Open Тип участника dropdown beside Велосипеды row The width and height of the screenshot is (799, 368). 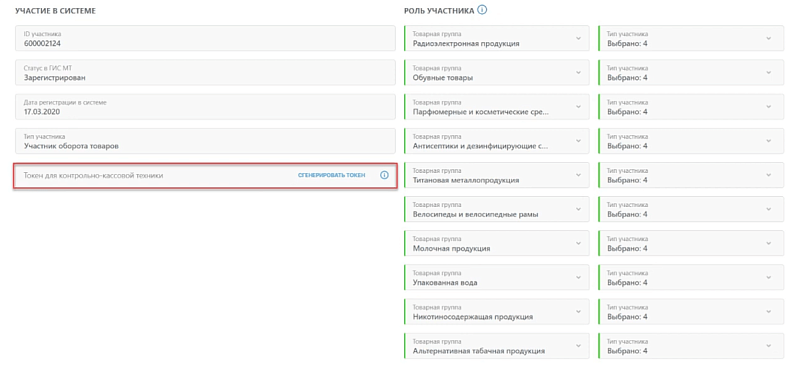point(691,209)
